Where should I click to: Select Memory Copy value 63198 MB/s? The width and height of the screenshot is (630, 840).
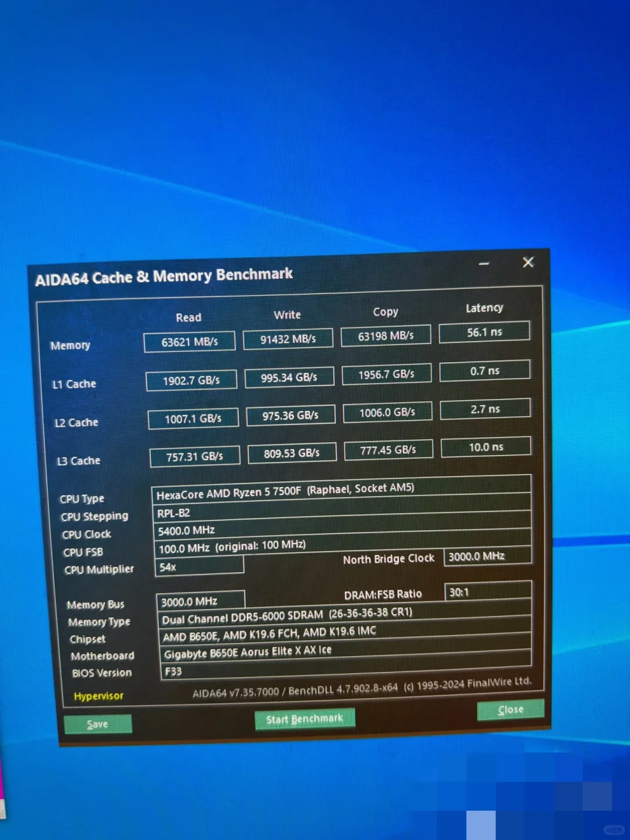[x=386, y=336]
